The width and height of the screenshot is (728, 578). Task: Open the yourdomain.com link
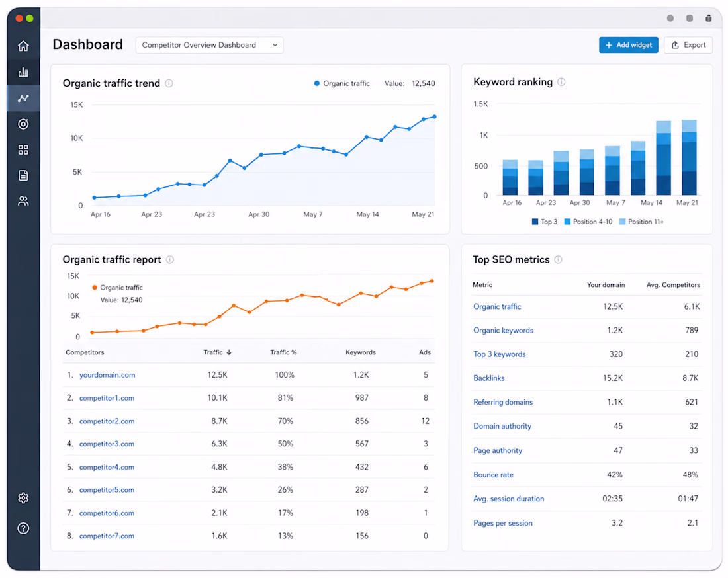(x=107, y=375)
